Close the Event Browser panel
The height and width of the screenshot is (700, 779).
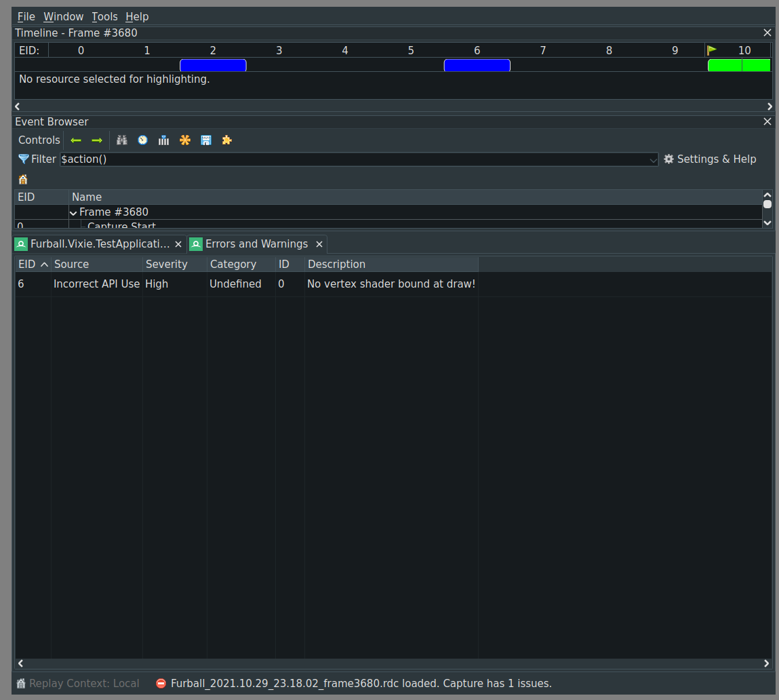[767, 122]
